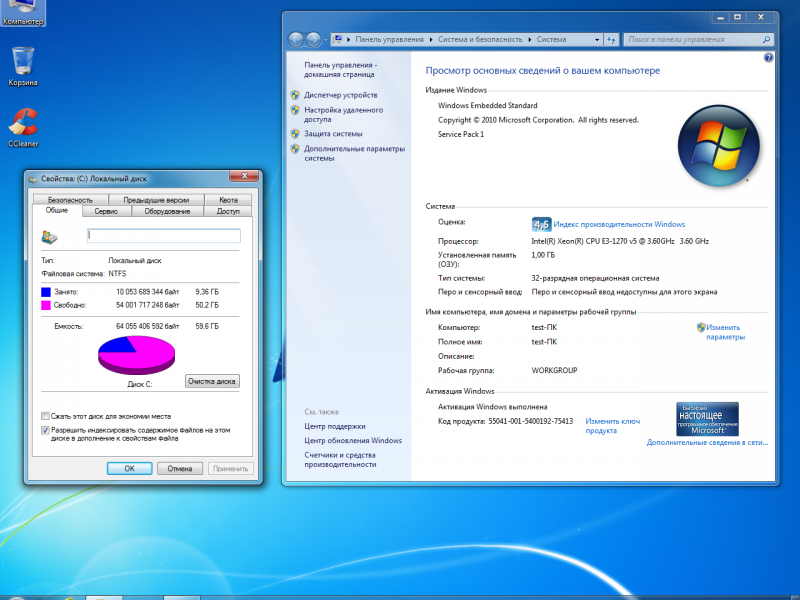Screen dimensions: 800x600
Task: Switch to the Безопасность tab
Action: (70, 199)
